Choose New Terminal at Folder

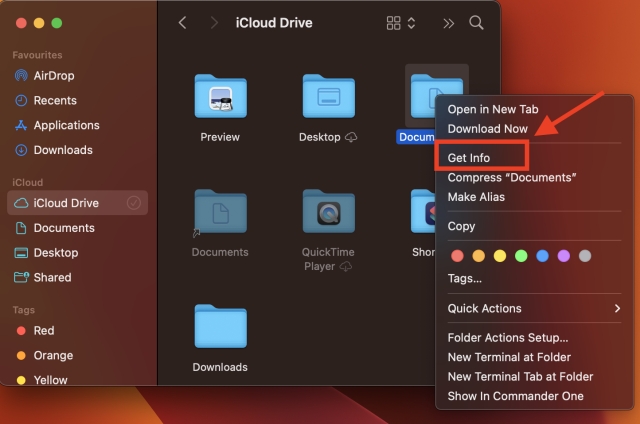click(534, 357)
